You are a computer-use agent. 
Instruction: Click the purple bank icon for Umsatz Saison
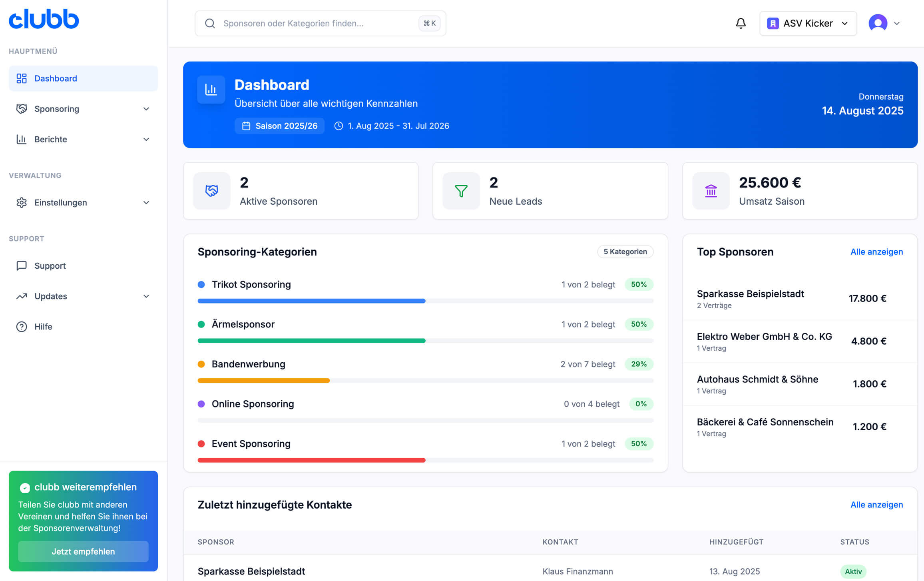pos(711,191)
